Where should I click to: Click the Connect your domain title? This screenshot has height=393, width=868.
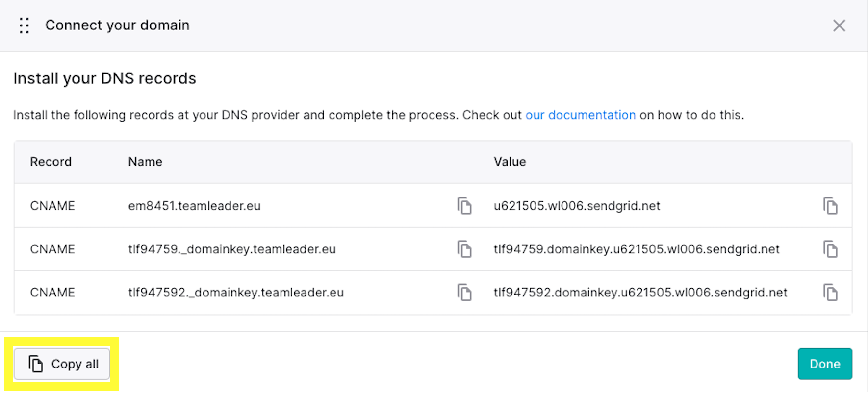click(117, 25)
